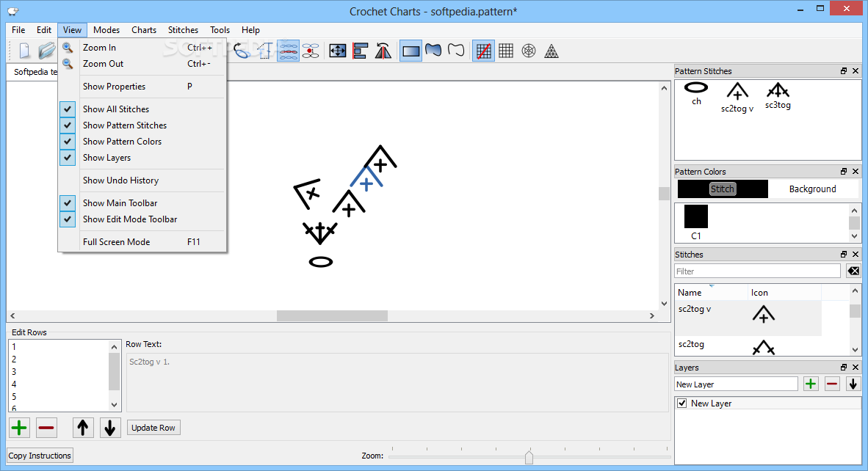
Task: Close the Stitches panel
Action: [x=856, y=255]
